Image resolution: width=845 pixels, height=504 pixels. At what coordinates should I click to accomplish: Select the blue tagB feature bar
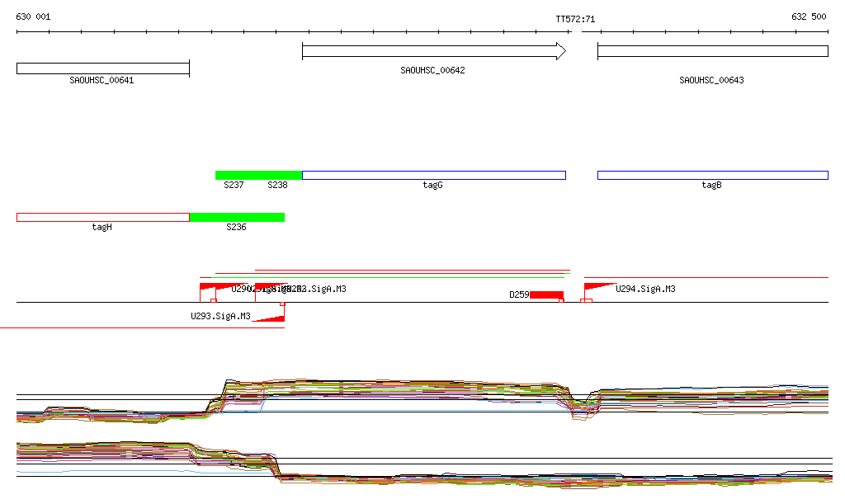point(712,175)
